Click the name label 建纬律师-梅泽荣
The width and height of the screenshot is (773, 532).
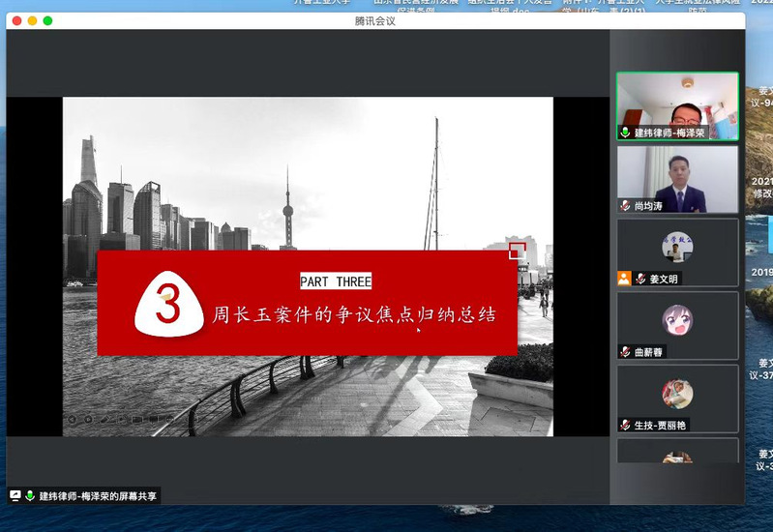[x=669, y=133]
